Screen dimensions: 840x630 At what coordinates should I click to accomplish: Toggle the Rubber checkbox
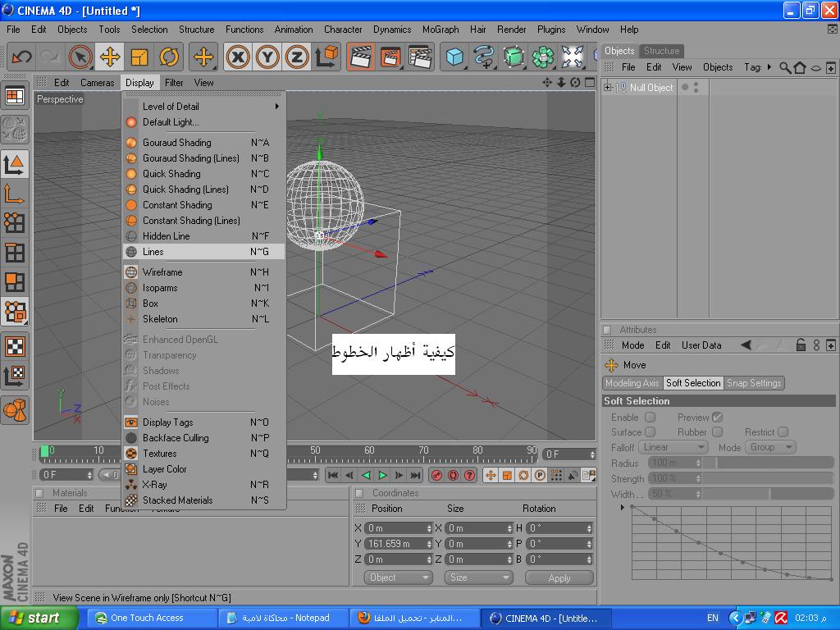[x=717, y=431]
